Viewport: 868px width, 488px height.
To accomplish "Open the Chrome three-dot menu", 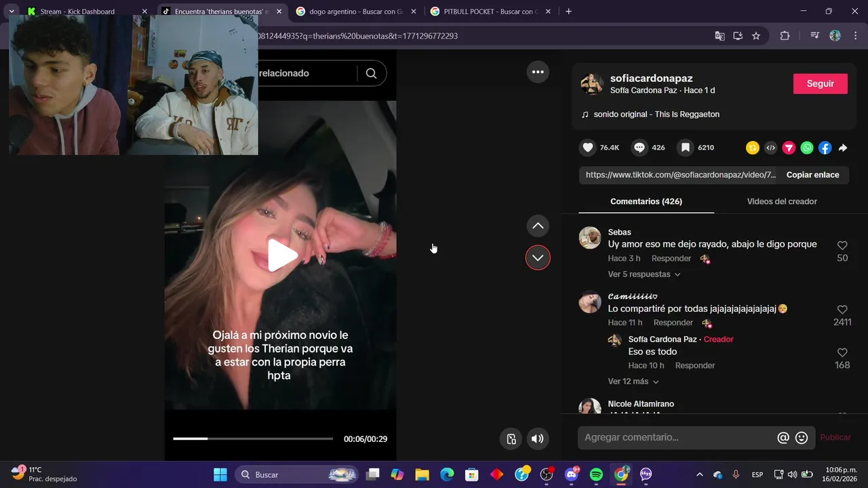I will point(856,36).
